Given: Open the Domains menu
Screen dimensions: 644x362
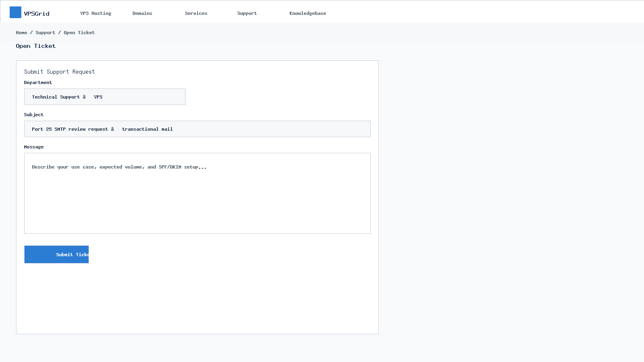Looking at the screenshot, I should (142, 13).
